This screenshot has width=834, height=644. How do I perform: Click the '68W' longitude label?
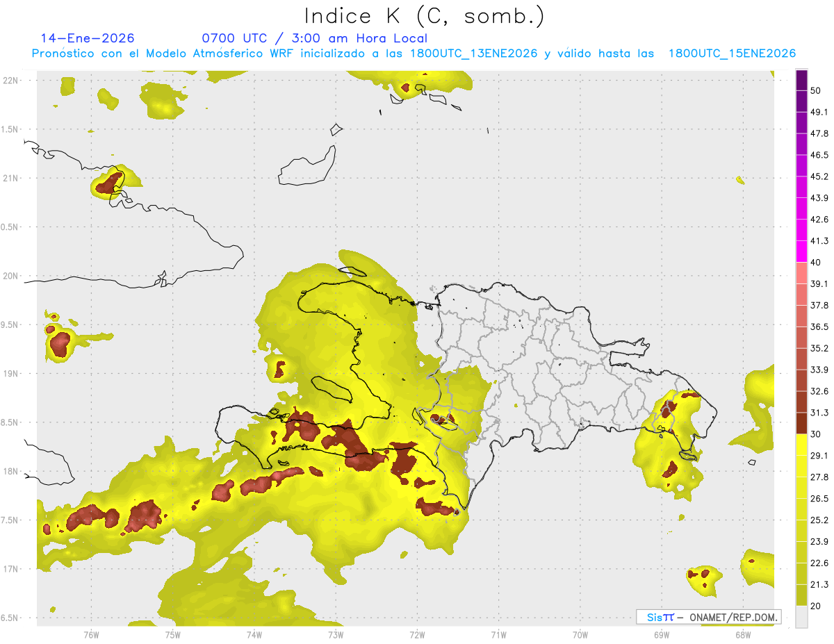[743, 634]
